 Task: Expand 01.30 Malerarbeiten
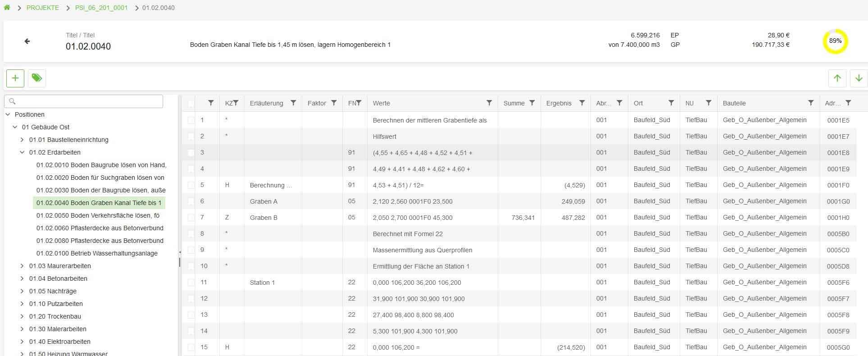pos(22,329)
